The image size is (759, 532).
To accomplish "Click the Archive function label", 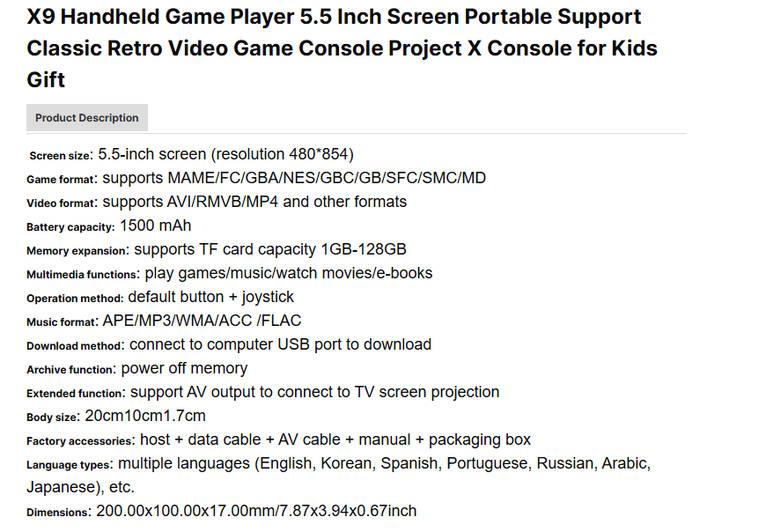I will pos(70,370).
